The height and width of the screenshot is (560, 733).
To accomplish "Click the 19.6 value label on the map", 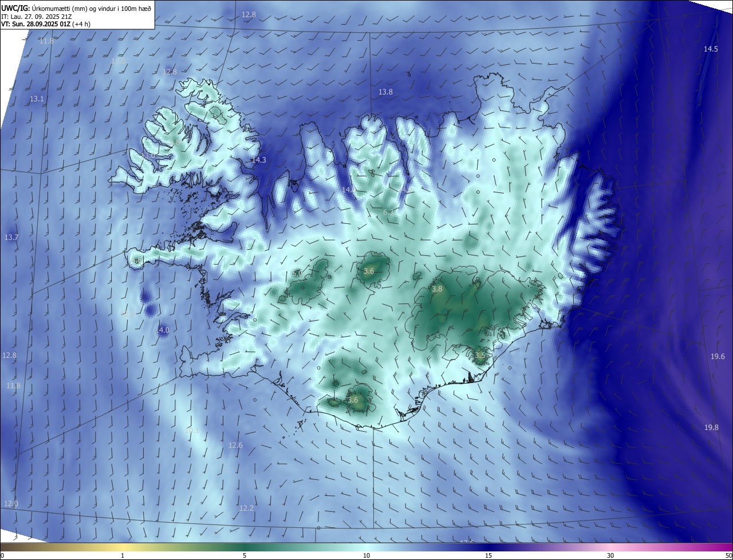I will point(718,357).
